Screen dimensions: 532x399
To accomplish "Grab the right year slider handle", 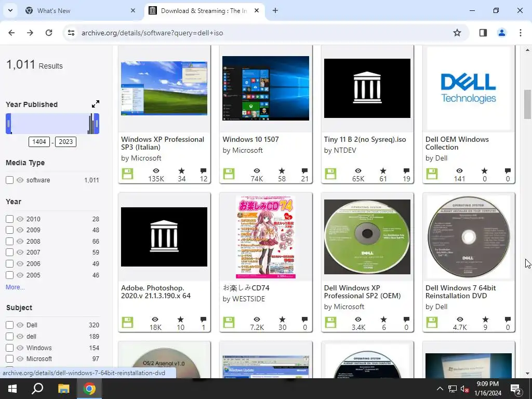I will [97, 124].
